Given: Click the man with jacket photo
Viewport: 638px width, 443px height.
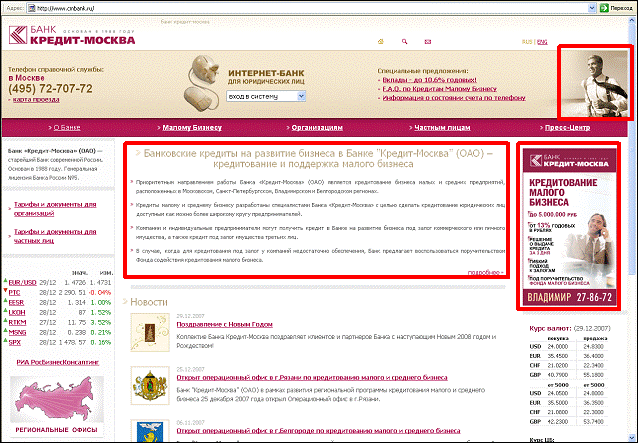Looking at the screenshot, I should (x=595, y=83).
